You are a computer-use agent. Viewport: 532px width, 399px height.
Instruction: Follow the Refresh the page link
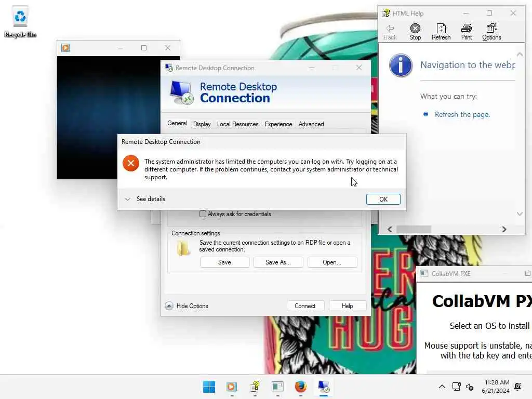click(x=462, y=114)
